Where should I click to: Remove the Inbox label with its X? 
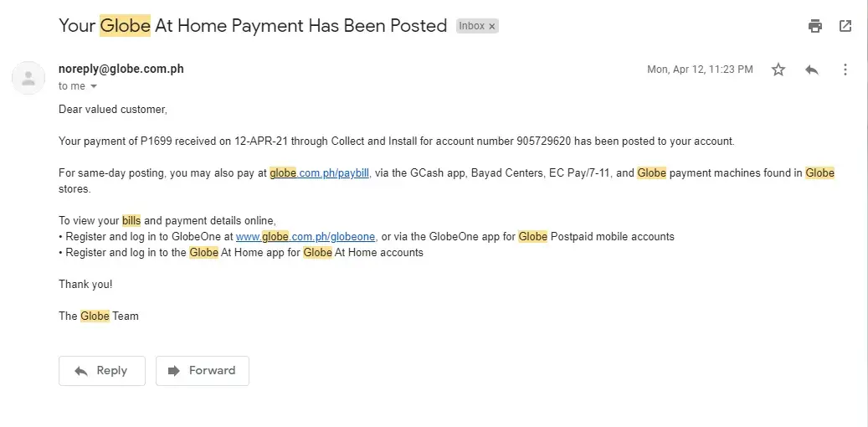tap(492, 26)
